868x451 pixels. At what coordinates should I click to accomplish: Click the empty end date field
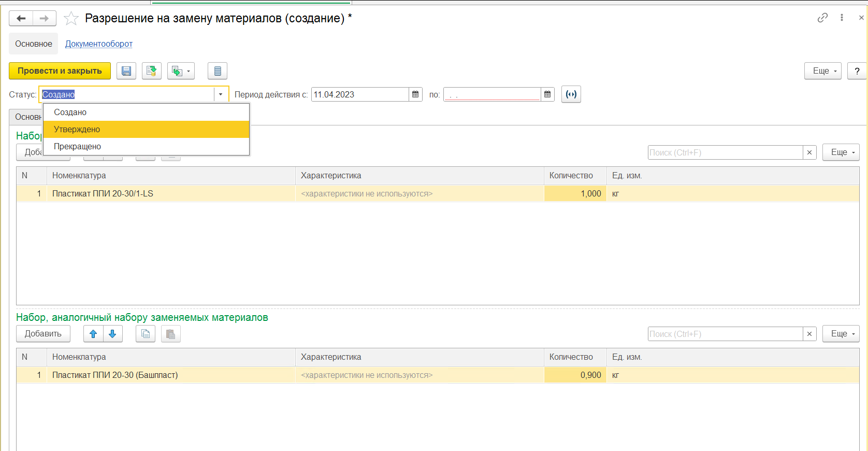[492, 94]
